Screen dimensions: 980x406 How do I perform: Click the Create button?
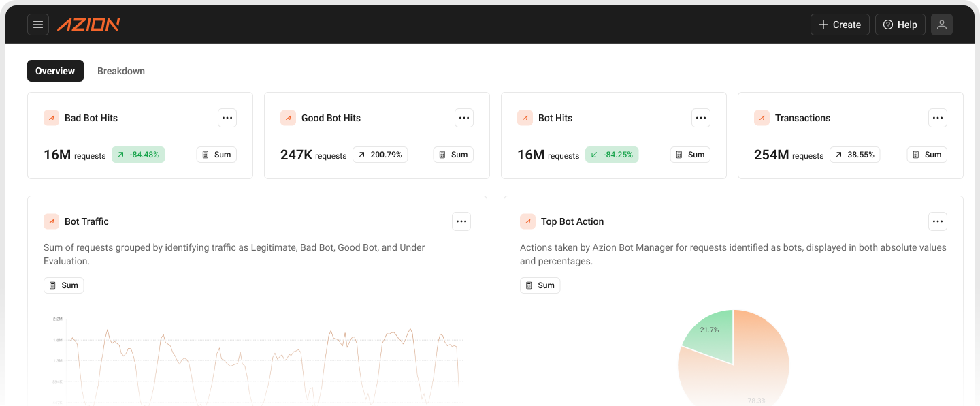point(840,25)
